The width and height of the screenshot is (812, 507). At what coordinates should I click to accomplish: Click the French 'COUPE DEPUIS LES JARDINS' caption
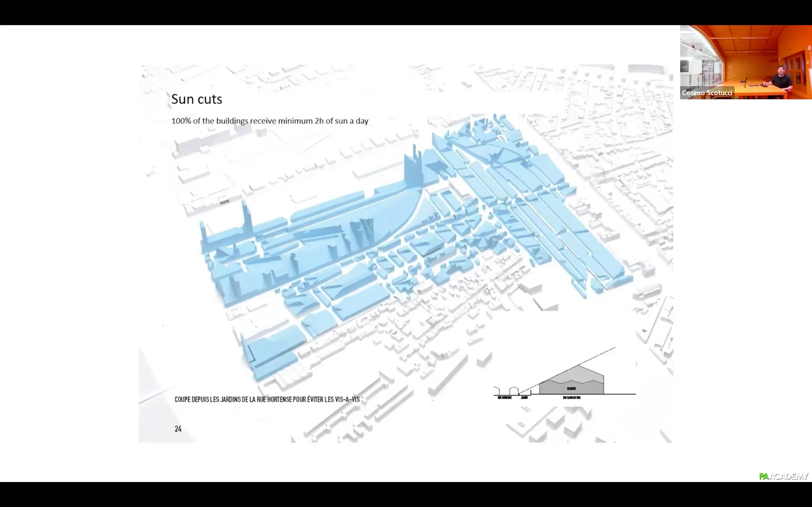tap(267, 399)
